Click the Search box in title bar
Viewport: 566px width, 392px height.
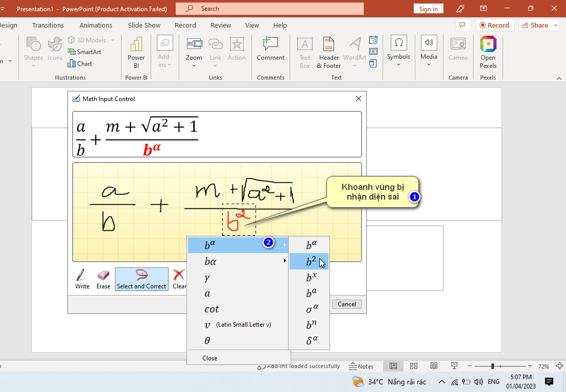pyautogui.click(x=270, y=9)
